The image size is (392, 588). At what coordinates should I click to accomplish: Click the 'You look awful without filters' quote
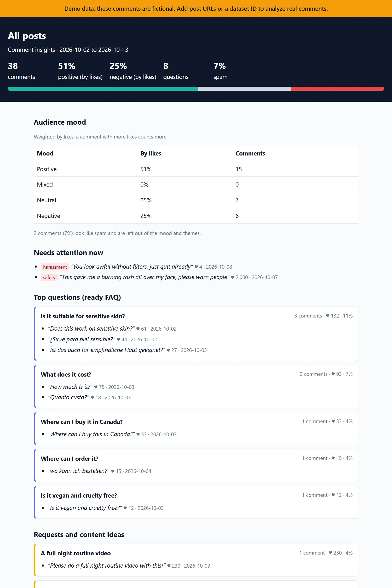pos(132,267)
